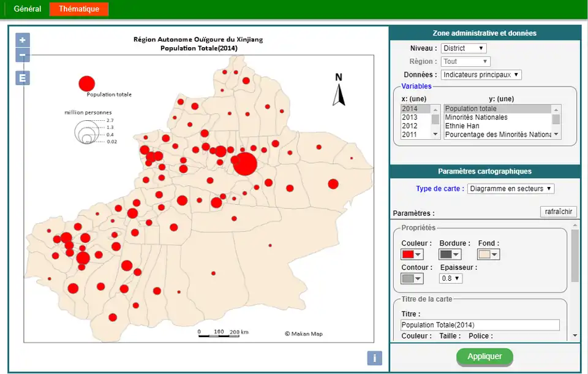Click the proportional circle size legend
Screen dimensions: 588x374
87,132
